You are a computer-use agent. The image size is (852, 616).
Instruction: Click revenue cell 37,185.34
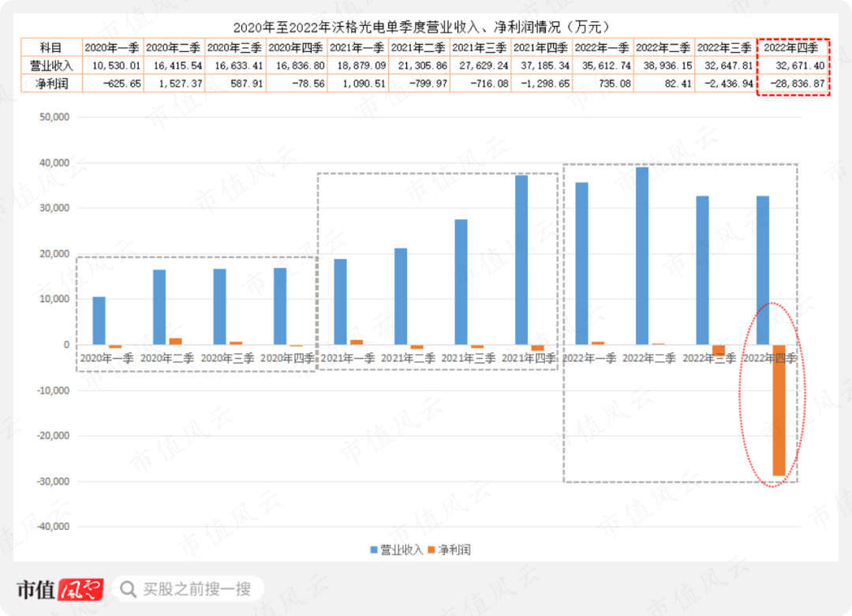[x=542, y=65]
